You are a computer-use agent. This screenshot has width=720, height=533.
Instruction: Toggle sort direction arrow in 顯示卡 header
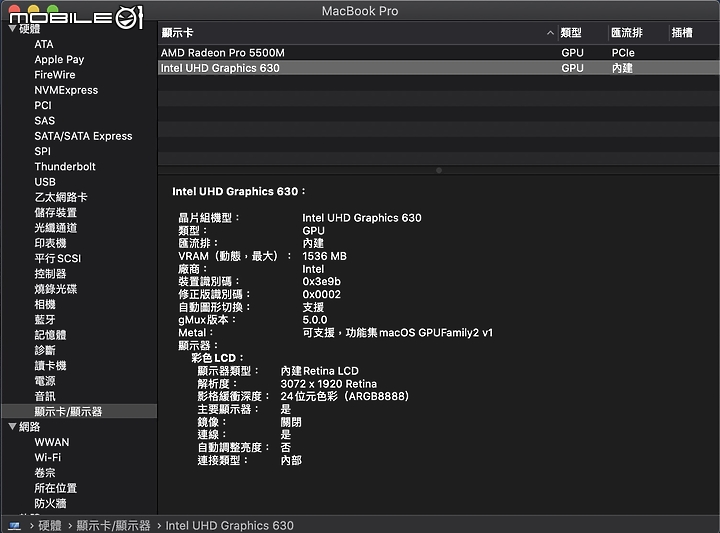tap(550, 33)
